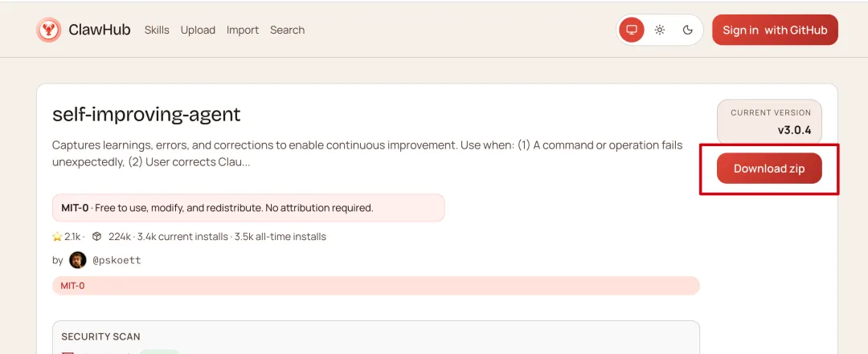The height and width of the screenshot is (354, 868).
Task: Open Search from the top navigation
Action: [287, 31]
